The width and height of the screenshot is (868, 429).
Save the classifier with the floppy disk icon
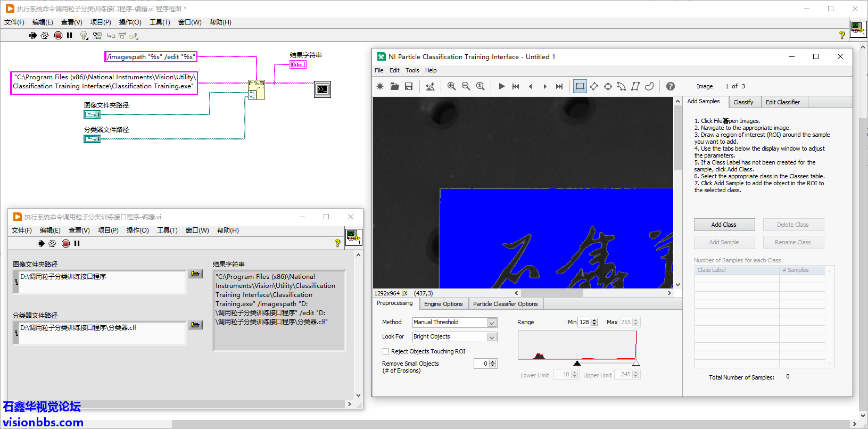409,86
